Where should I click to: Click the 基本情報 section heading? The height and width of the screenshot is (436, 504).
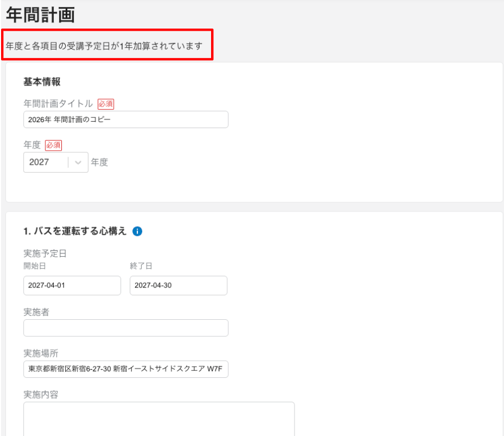41,82
